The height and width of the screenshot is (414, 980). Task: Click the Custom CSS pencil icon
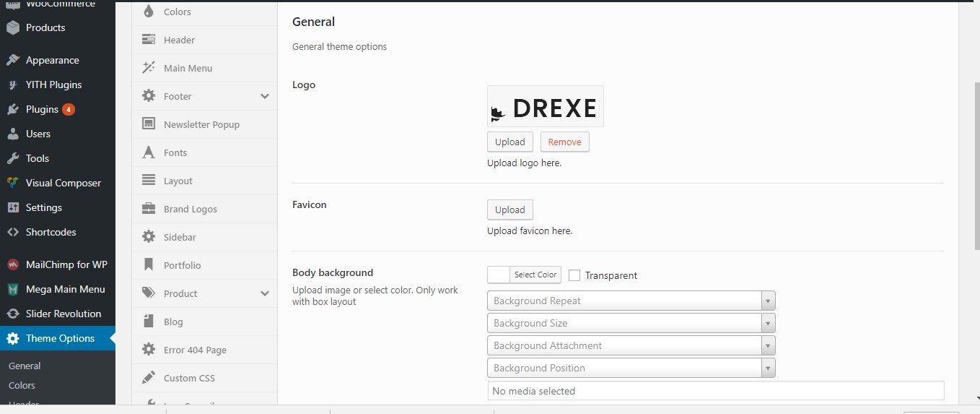149,378
